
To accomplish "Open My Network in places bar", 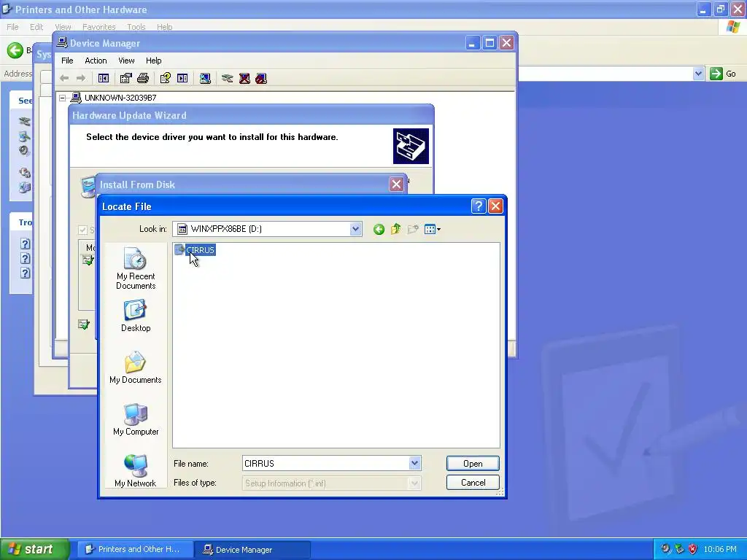I will [136, 470].
